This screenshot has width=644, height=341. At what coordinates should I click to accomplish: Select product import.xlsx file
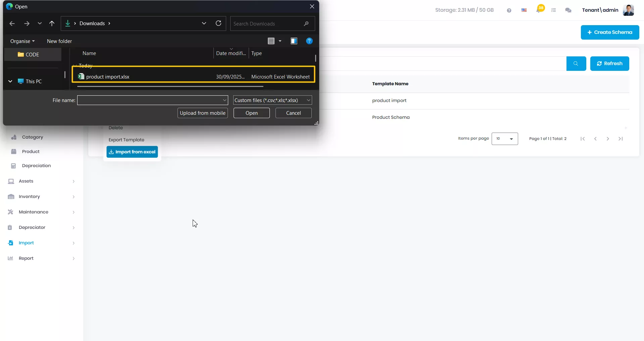[x=194, y=77]
